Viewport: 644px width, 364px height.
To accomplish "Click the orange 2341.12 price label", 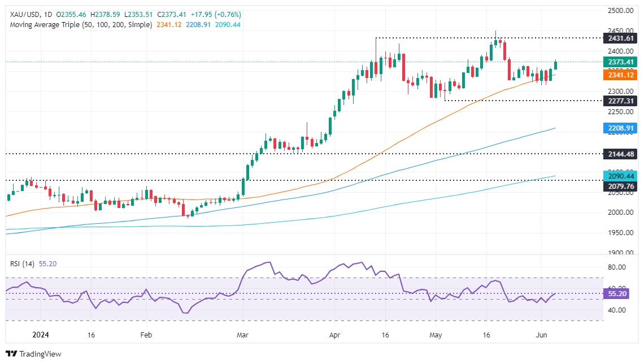I will pos(620,75).
